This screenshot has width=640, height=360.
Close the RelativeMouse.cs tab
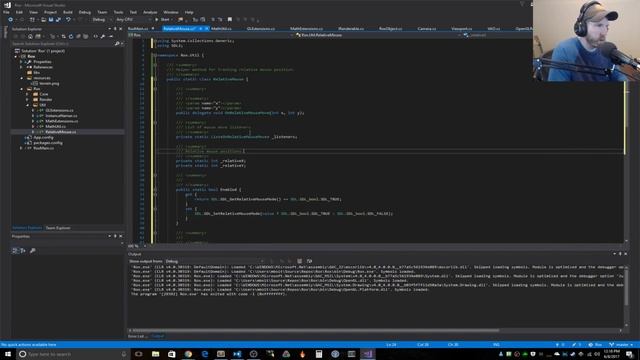[x=206, y=29]
